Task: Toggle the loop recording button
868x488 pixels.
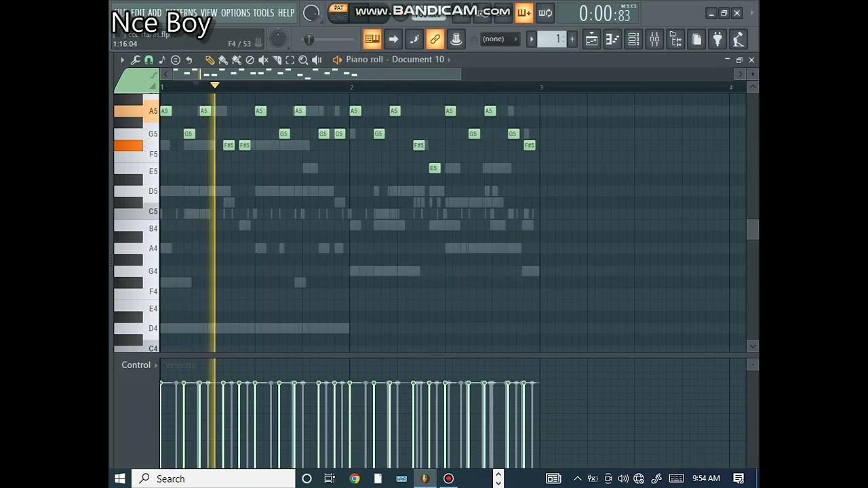Action: point(545,12)
